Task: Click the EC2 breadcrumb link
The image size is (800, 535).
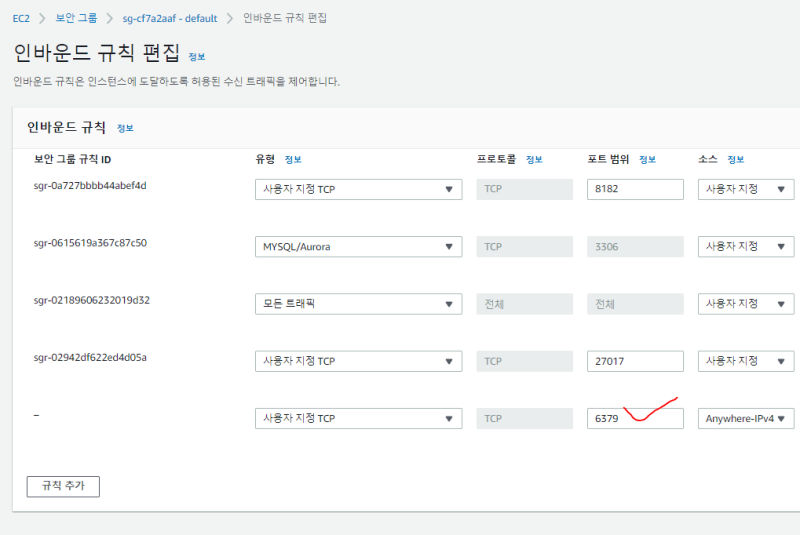Action: (x=21, y=18)
